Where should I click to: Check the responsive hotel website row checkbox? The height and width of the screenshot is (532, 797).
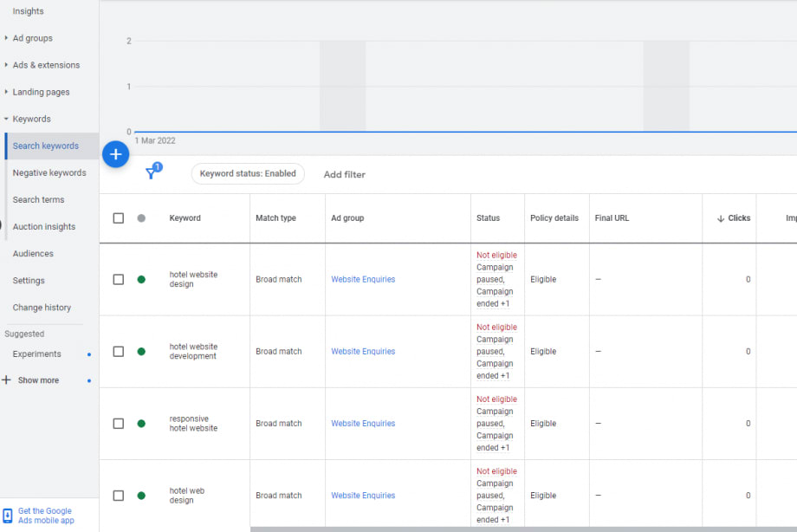[x=119, y=424]
